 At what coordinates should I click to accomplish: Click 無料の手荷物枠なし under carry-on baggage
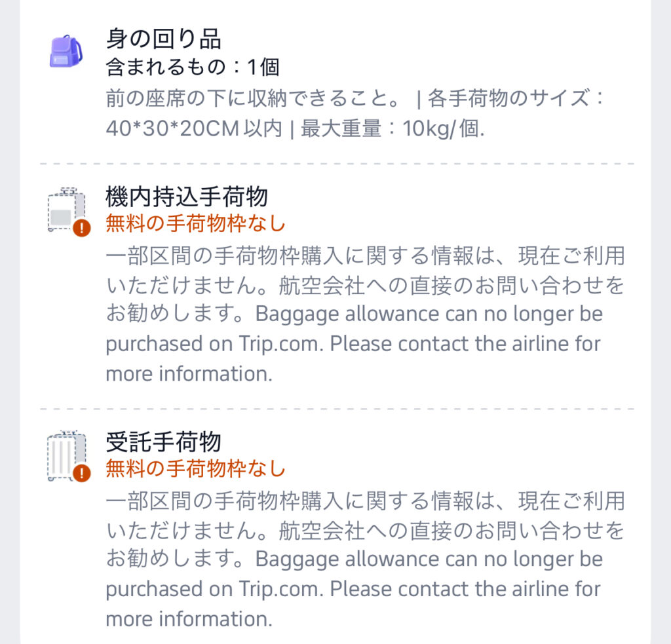tap(195, 223)
